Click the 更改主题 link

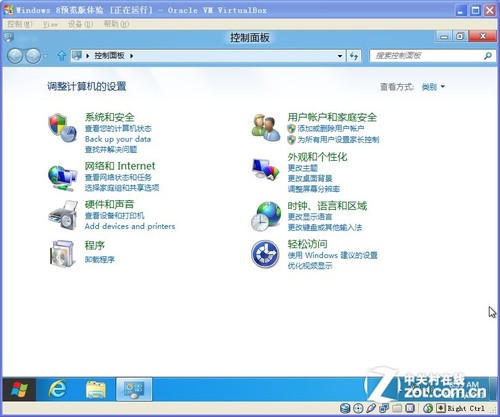click(x=303, y=168)
